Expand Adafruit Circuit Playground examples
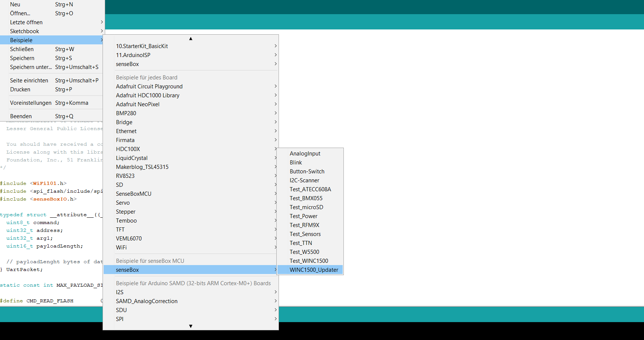The width and height of the screenshot is (644, 340). (x=191, y=86)
